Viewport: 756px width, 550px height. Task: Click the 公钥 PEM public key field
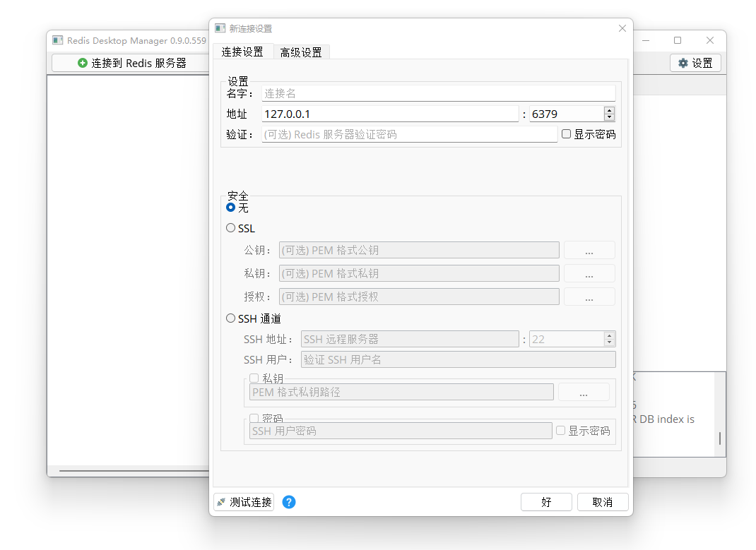pos(419,251)
